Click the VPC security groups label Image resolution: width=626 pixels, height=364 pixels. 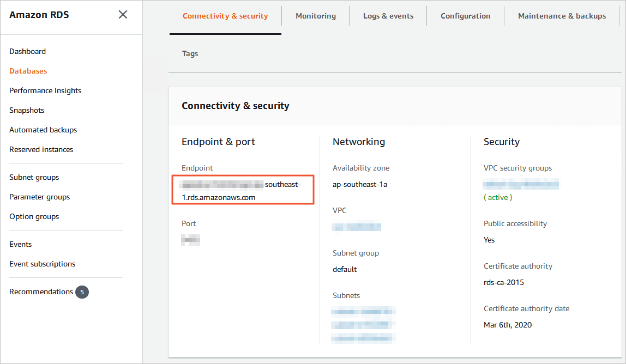click(517, 168)
